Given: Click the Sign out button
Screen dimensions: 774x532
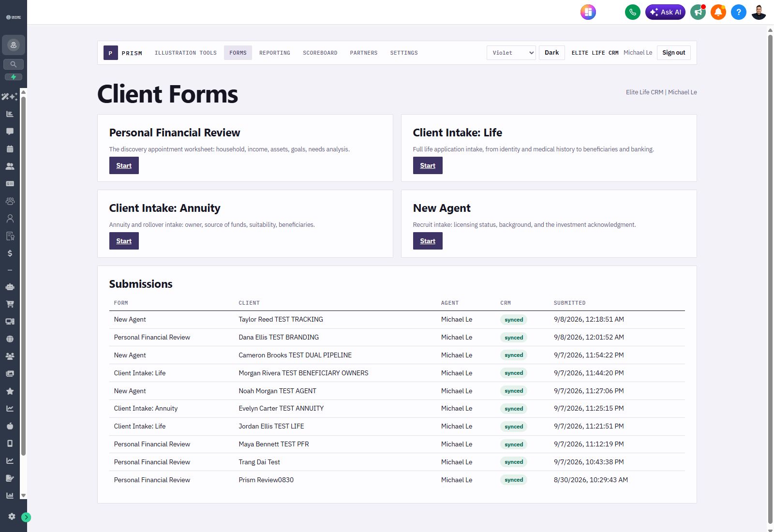Looking at the screenshot, I should [x=673, y=53].
